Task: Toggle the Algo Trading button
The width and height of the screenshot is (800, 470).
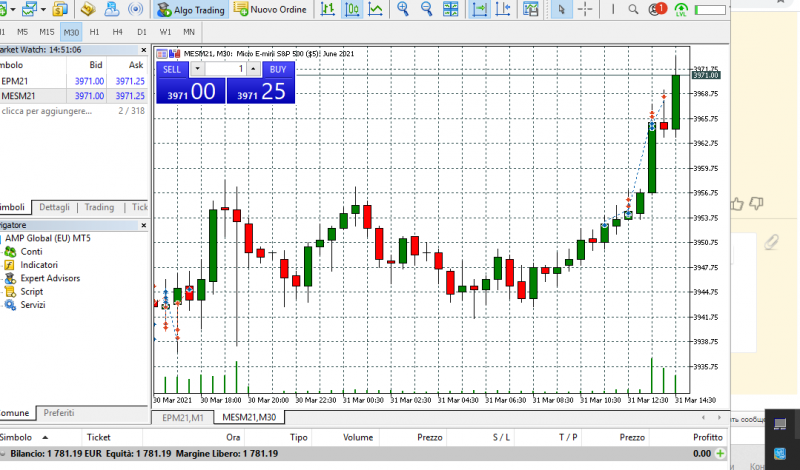Action: (x=191, y=9)
